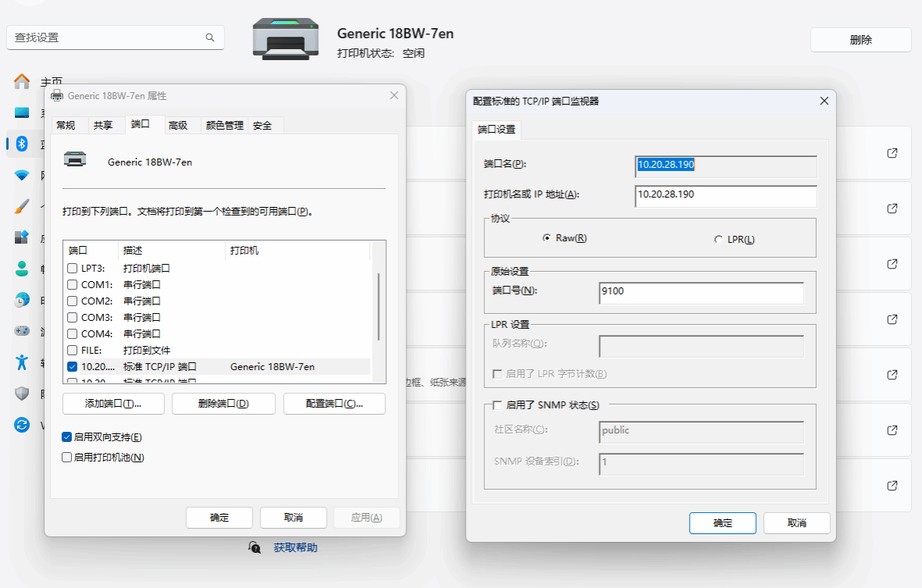Click 配置端口 button
Viewport: 922px width, 588px height.
pos(334,404)
